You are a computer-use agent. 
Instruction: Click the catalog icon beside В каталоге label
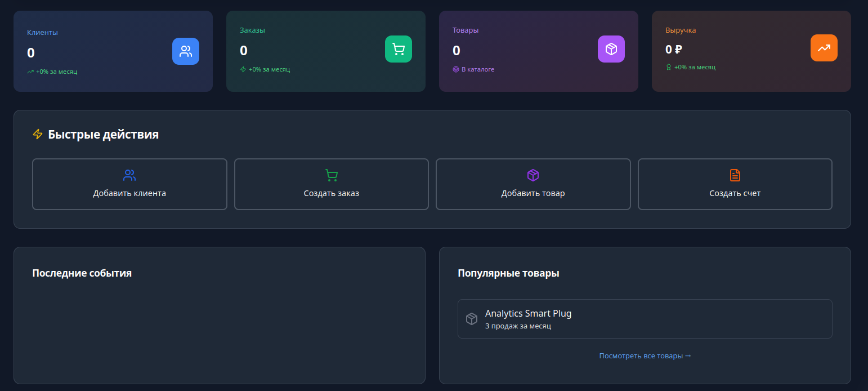coord(455,69)
